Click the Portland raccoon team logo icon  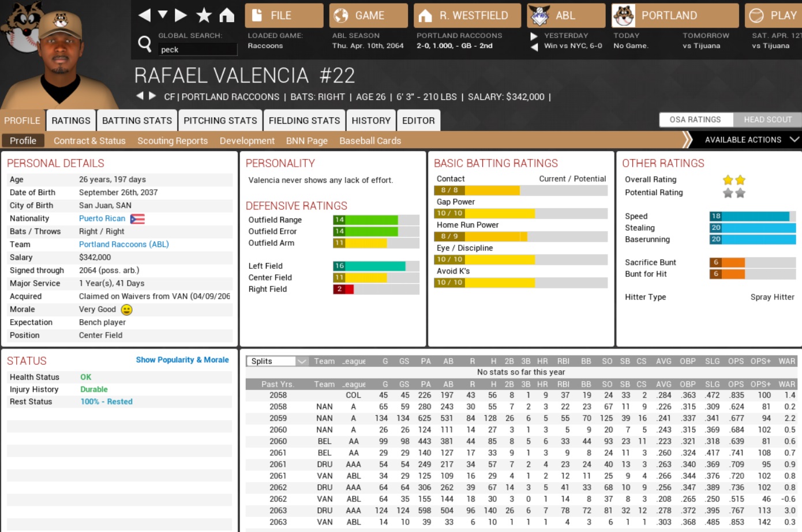(x=624, y=16)
